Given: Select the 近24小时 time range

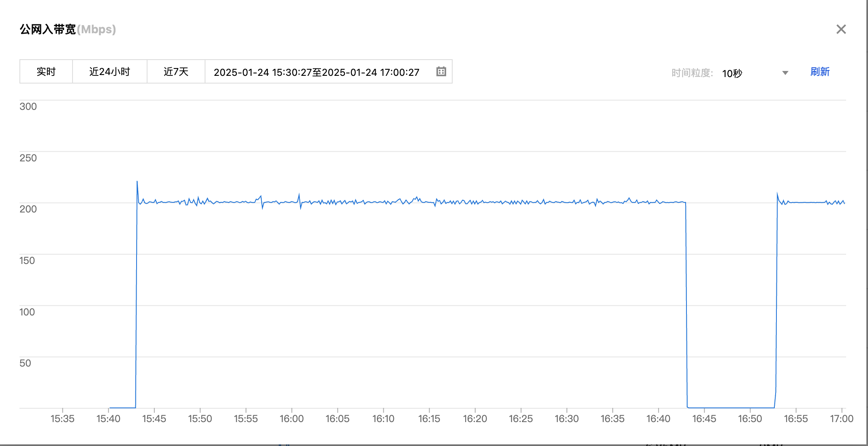Looking at the screenshot, I should [x=110, y=72].
